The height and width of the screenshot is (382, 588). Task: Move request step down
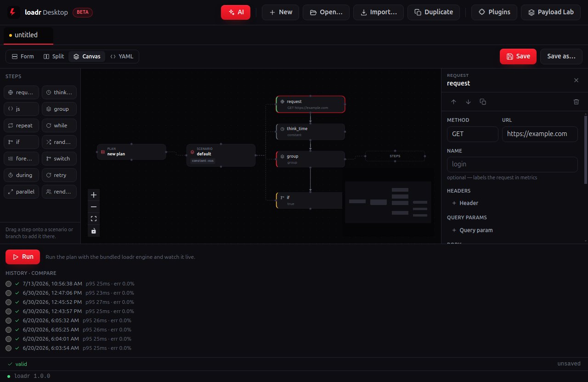coord(468,102)
